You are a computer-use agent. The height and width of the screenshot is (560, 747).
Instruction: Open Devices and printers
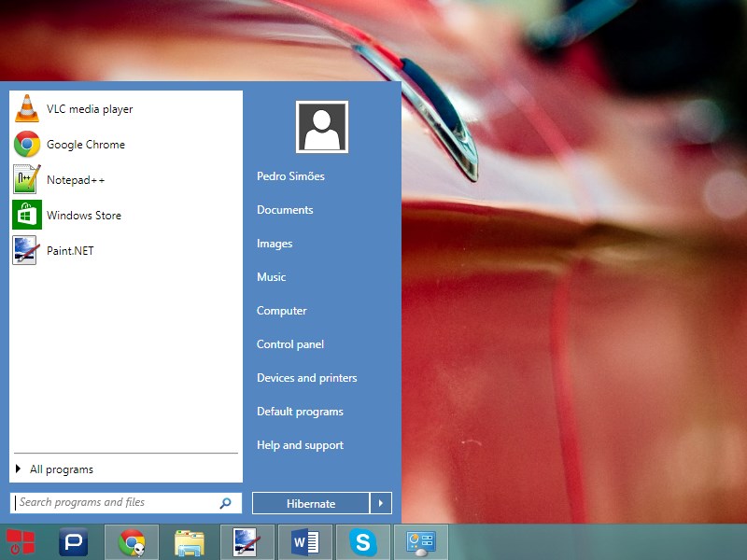pos(306,378)
